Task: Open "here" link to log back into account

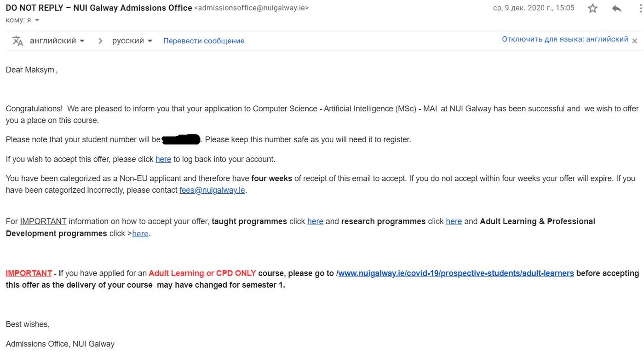Action: (163, 159)
